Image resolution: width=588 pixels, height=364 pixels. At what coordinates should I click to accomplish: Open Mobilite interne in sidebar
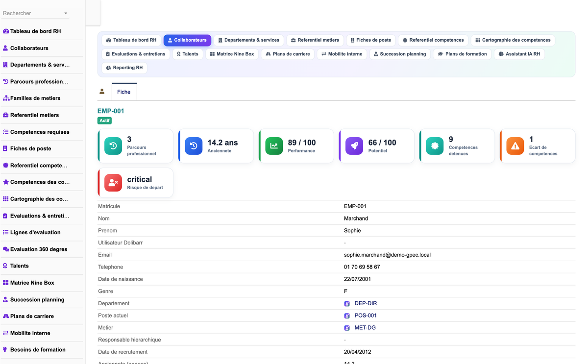pyautogui.click(x=30, y=333)
